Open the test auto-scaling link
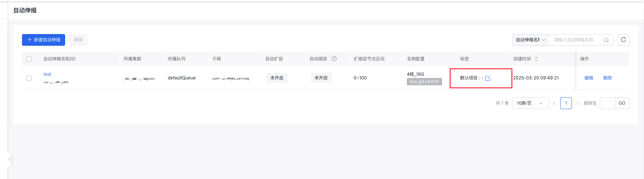 (48, 74)
